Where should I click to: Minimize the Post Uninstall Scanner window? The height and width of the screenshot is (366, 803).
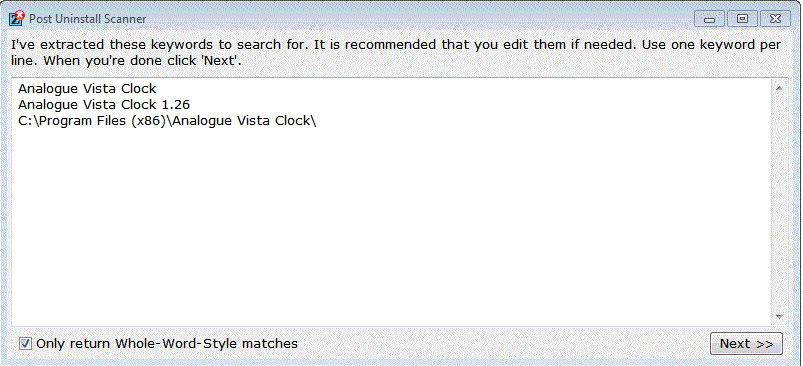(x=709, y=19)
